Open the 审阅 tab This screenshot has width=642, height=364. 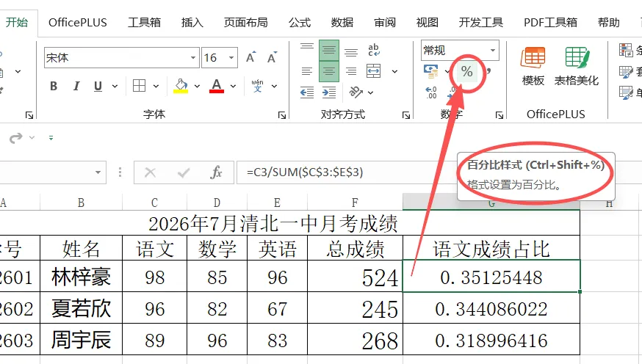(385, 22)
